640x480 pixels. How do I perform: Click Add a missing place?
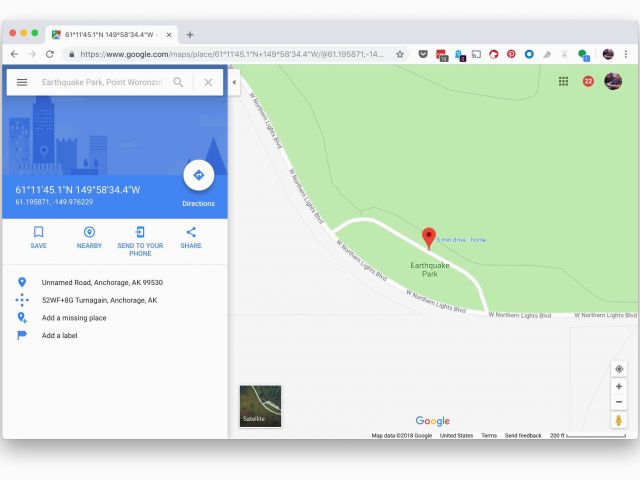(x=74, y=318)
